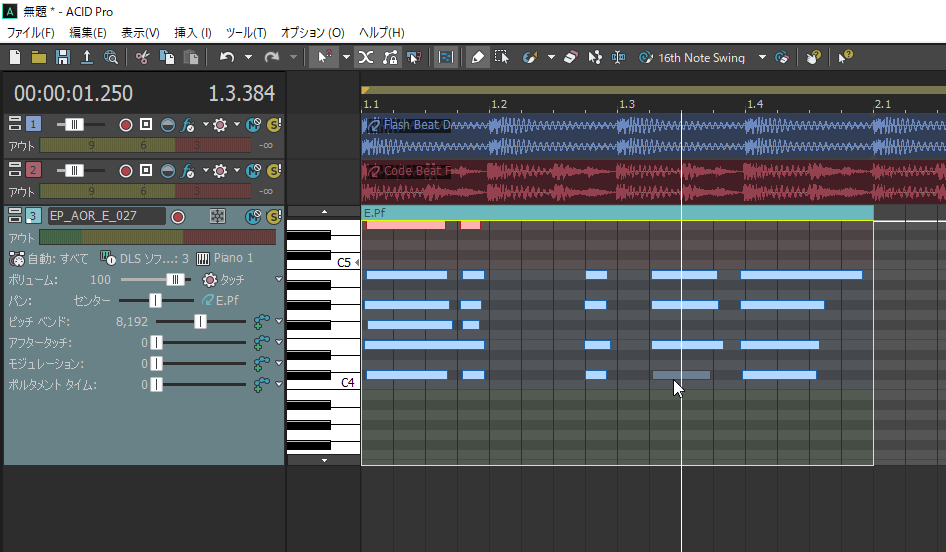Open the タッチ automation mode dropdown on track 3
Viewport: 946px width, 552px height.
278,279
